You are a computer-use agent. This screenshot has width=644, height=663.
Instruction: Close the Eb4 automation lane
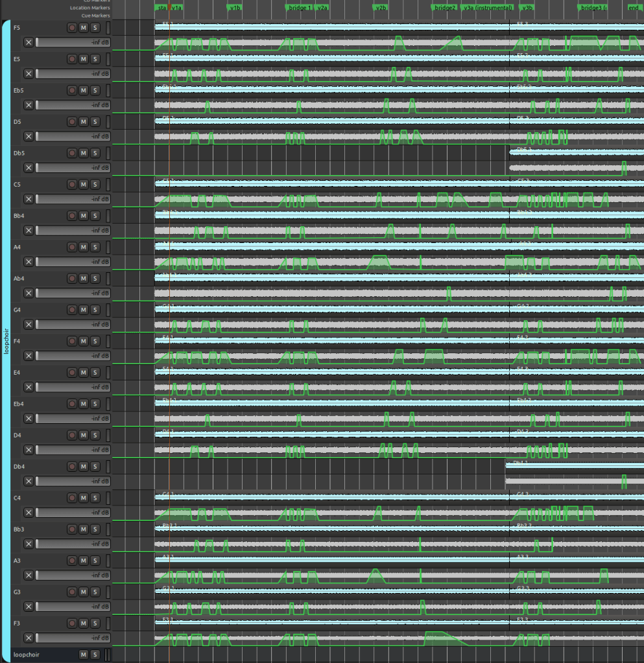[x=29, y=418]
